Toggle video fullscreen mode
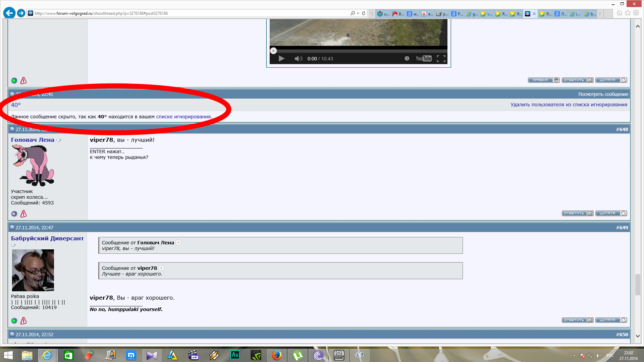This screenshot has width=644, height=362. pos(441,59)
